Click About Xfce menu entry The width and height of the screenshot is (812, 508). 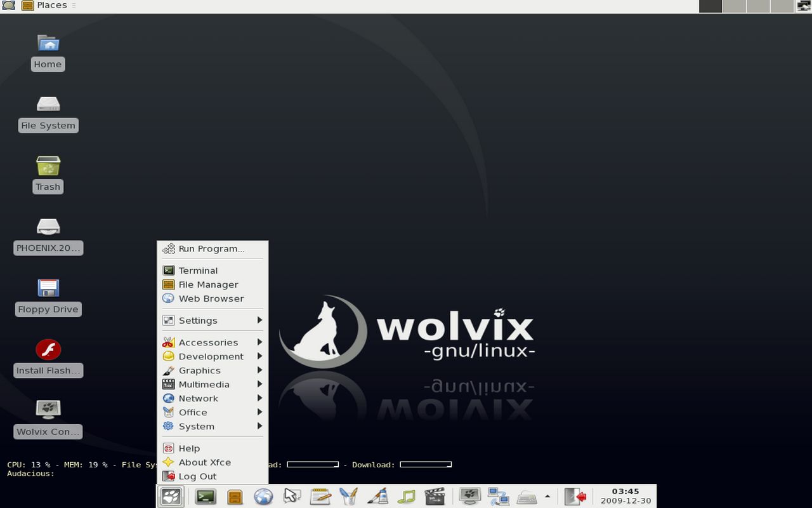pos(204,462)
